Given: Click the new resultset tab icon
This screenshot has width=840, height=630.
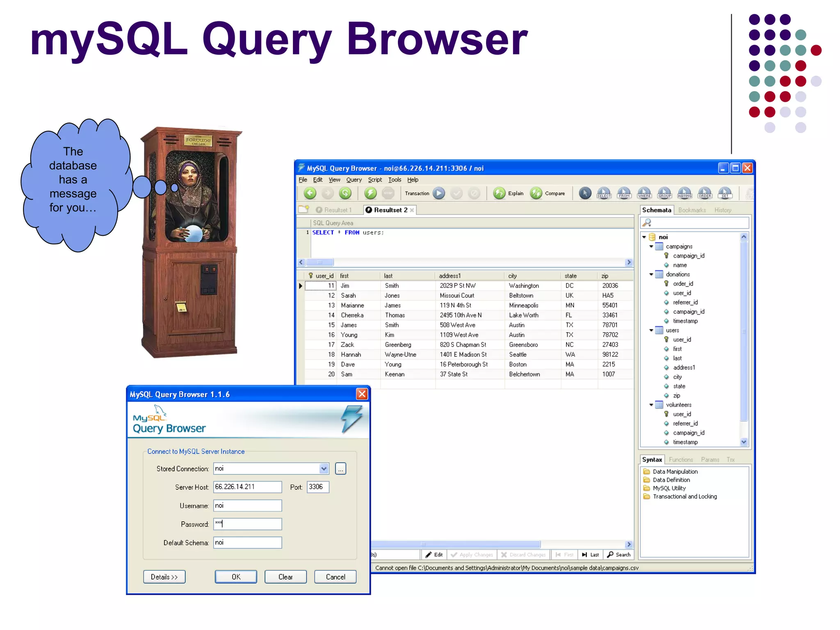Looking at the screenshot, I should point(304,209).
